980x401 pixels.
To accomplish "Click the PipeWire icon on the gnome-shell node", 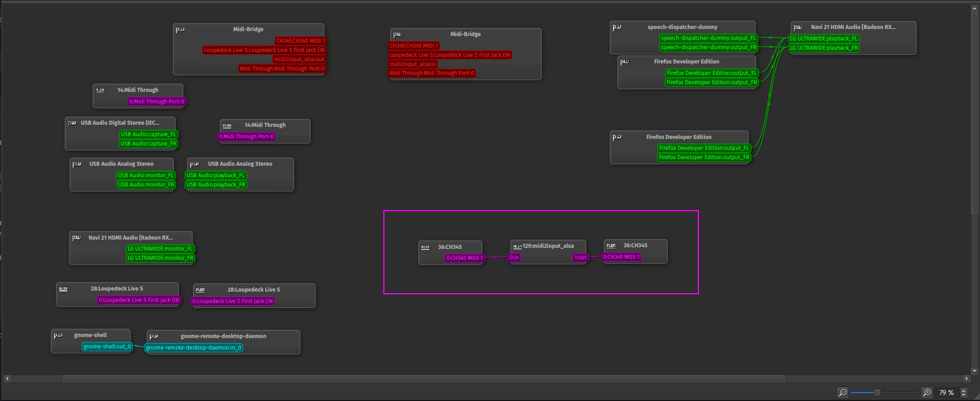I will click(58, 335).
